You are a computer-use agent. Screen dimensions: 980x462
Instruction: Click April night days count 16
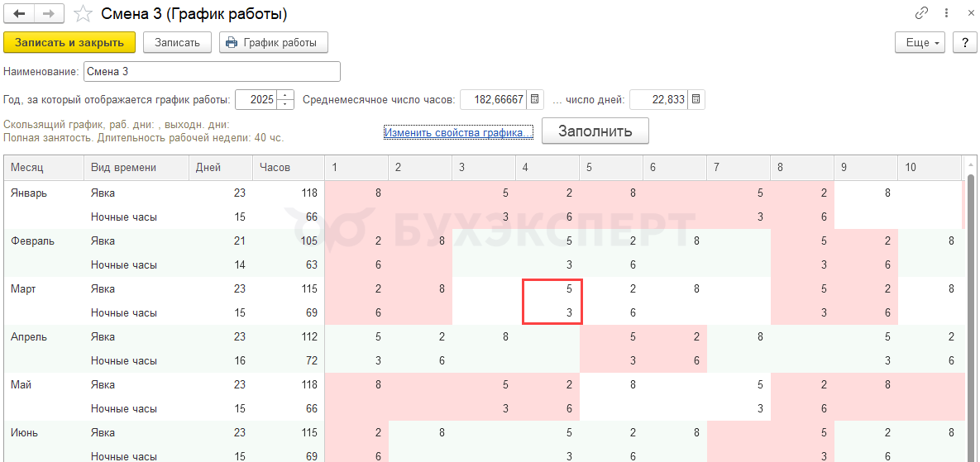[221, 361]
